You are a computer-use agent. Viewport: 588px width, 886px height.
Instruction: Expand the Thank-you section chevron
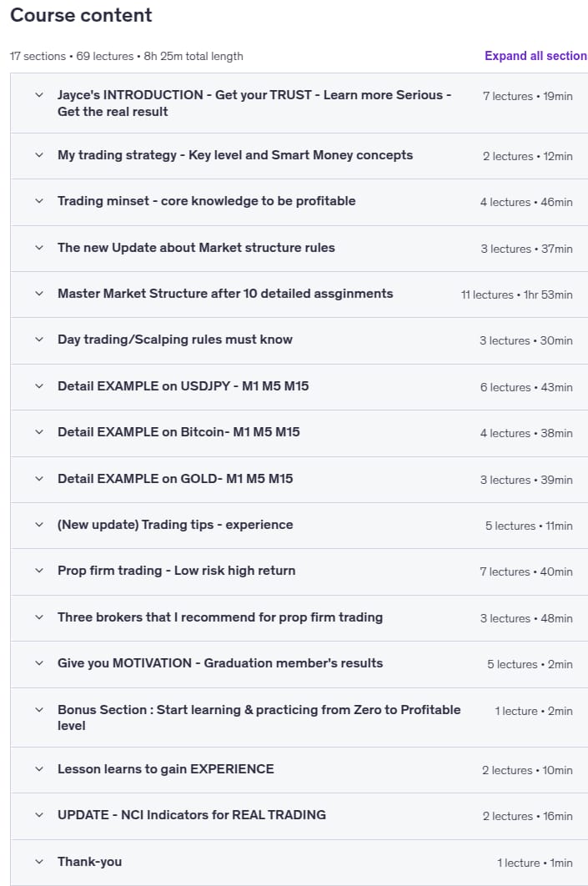(x=39, y=862)
